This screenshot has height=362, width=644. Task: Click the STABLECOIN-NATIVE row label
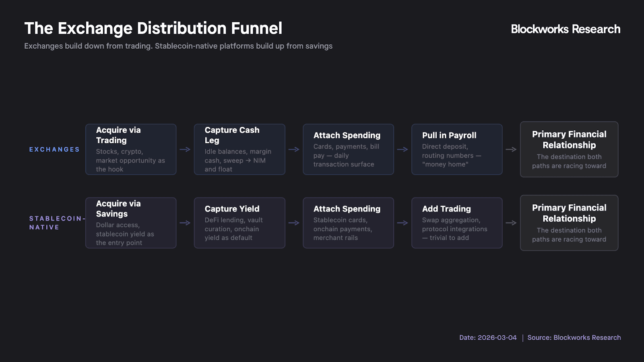(x=56, y=223)
